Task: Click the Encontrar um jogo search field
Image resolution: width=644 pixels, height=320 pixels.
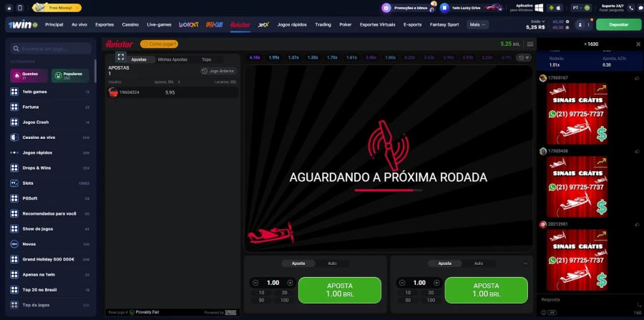Action: pyautogui.click(x=51, y=49)
